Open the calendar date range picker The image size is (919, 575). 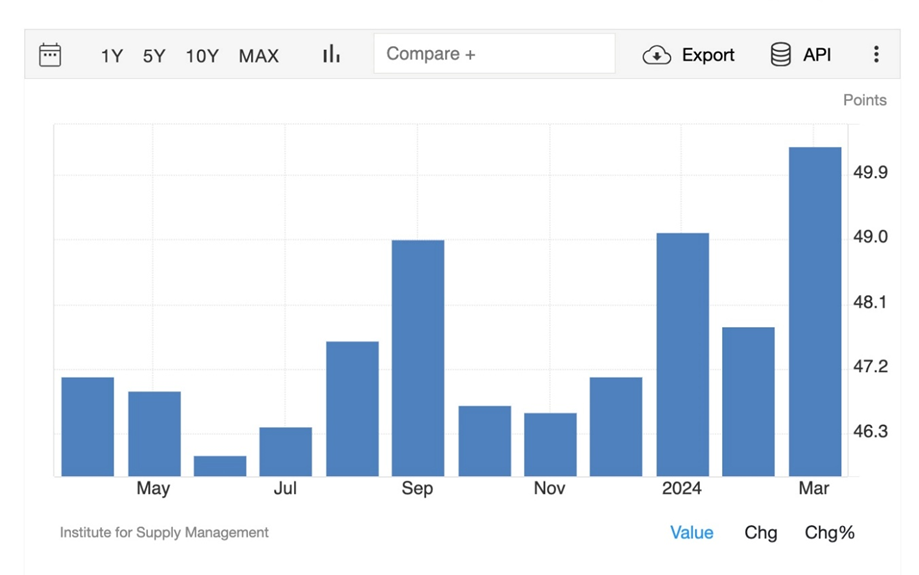pos(50,55)
